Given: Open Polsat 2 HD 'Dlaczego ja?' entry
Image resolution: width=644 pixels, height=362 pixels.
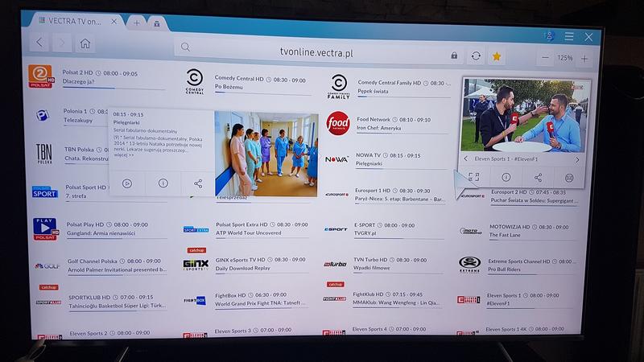Looking at the screenshot, I should (x=114, y=77).
